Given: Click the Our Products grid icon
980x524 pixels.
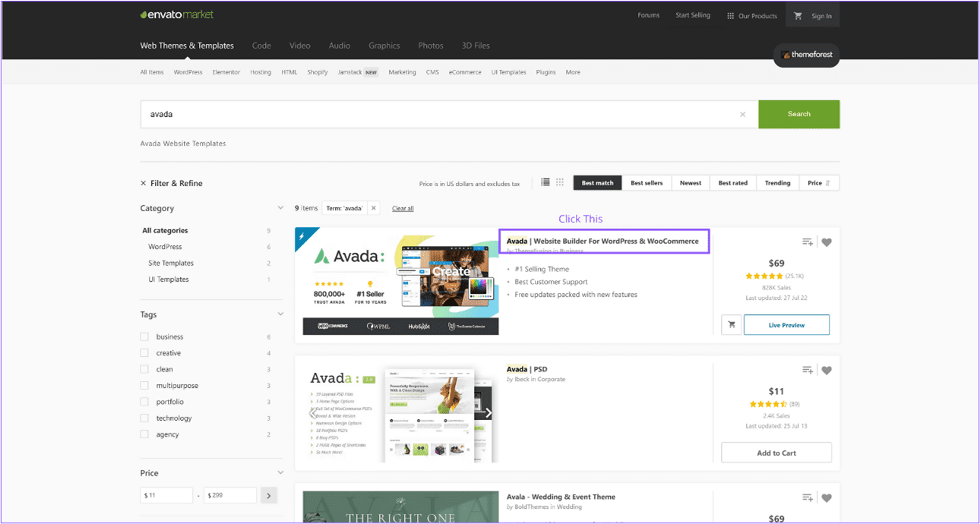Looking at the screenshot, I should point(731,16).
